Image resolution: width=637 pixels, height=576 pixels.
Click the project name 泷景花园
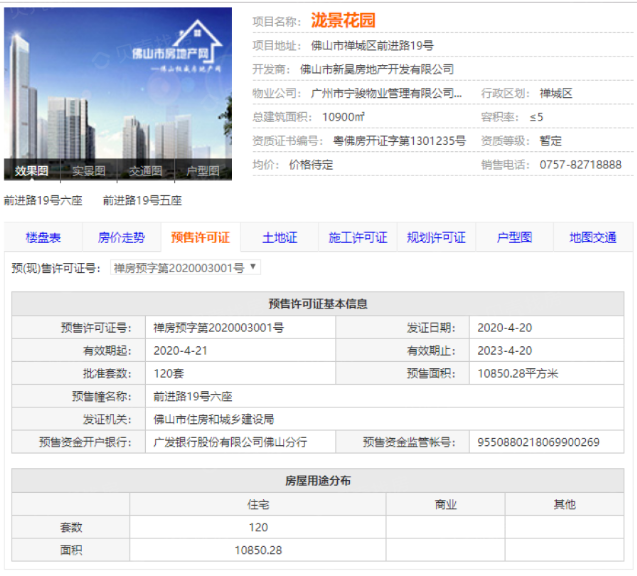pos(343,20)
